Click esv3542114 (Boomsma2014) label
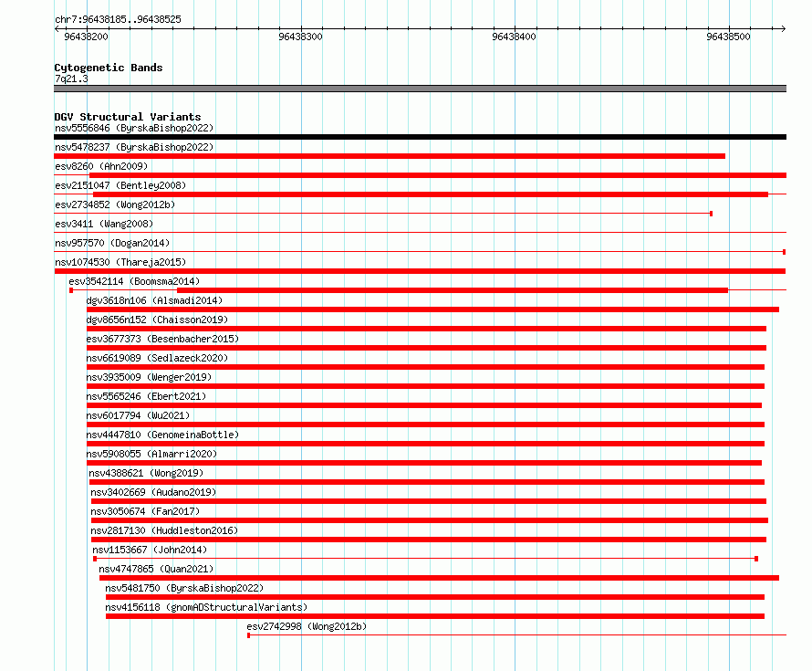This screenshot has width=812, height=671. (x=134, y=281)
